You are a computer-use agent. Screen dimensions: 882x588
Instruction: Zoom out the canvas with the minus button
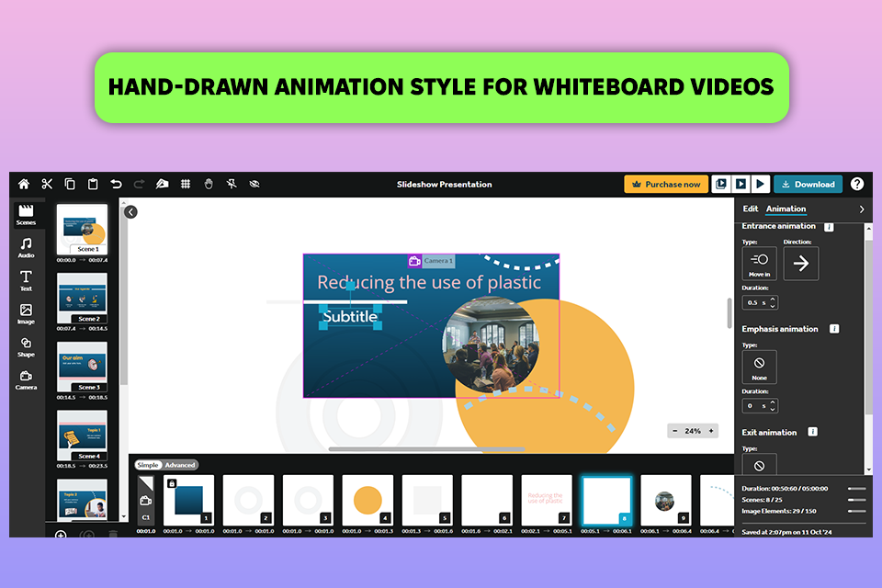(675, 431)
